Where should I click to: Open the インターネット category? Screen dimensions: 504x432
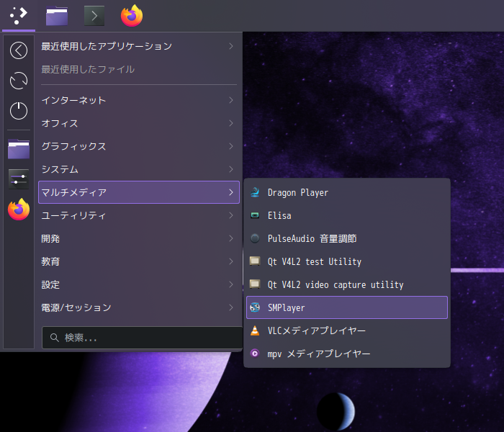(139, 100)
